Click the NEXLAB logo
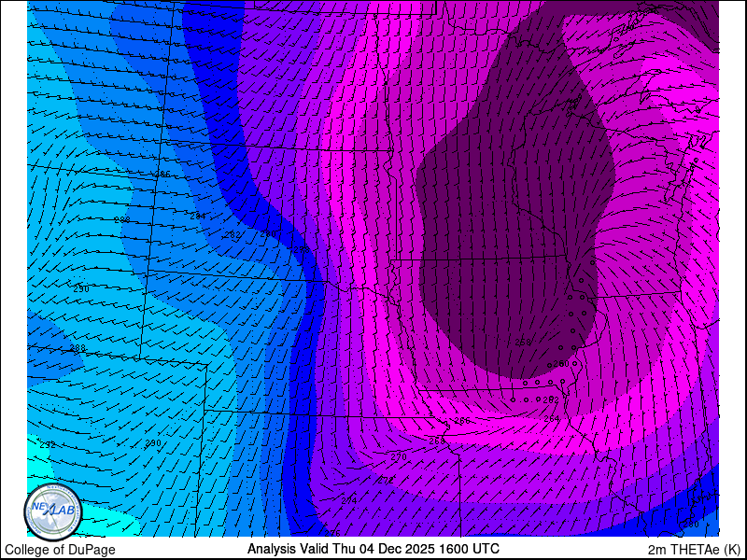Viewport: 747px width, 560px height. pyautogui.click(x=53, y=513)
